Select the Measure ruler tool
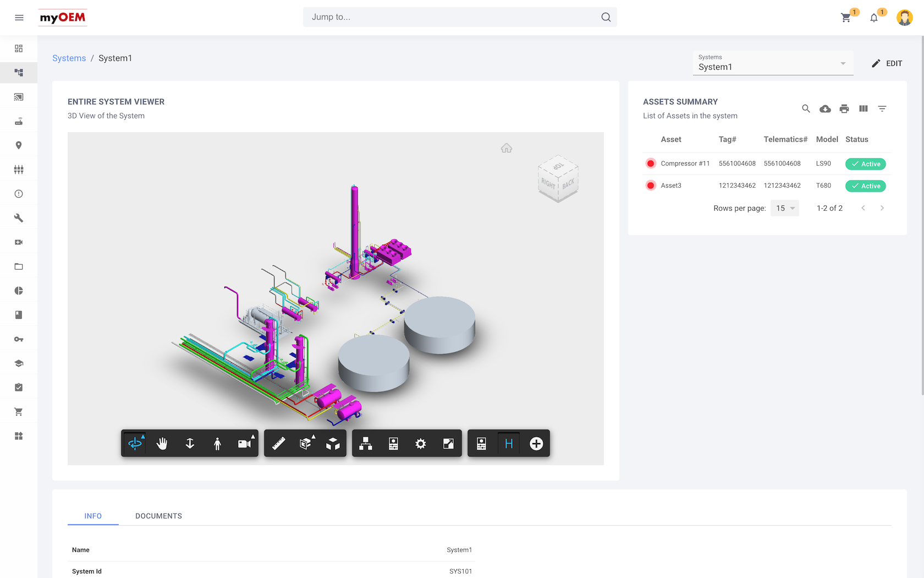924x578 pixels. 278,444
